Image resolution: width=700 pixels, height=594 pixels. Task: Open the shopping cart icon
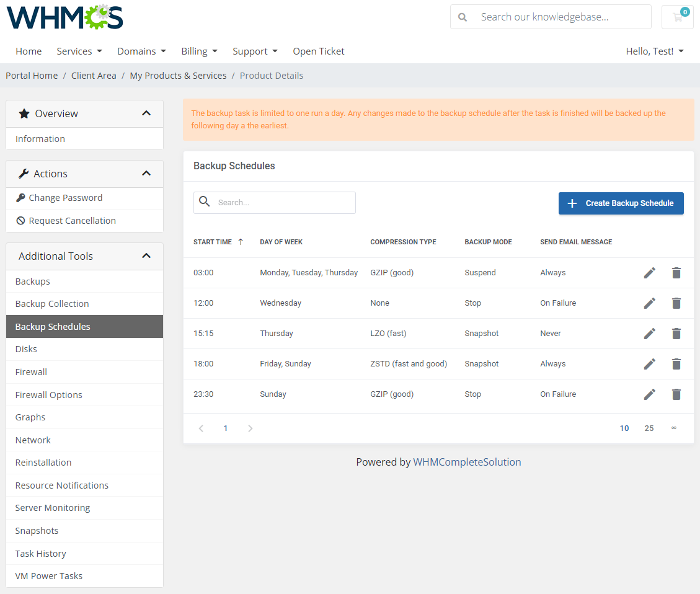click(677, 17)
